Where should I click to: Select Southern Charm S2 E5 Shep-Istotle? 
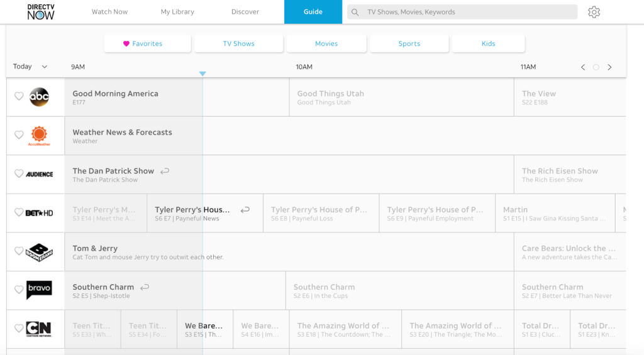175,290
